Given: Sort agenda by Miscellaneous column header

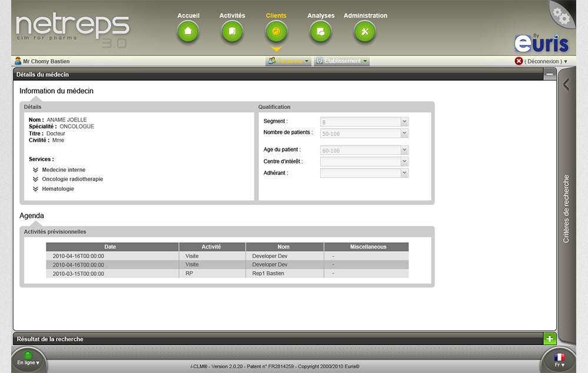Looking at the screenshot, I should [366, 247].
